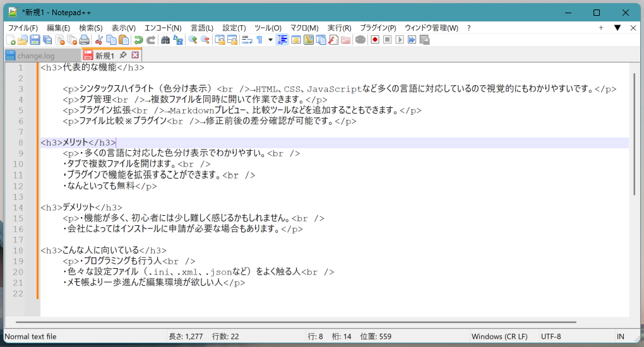
Task: Open the 実行(R) menu
Action: click(339, 28)
